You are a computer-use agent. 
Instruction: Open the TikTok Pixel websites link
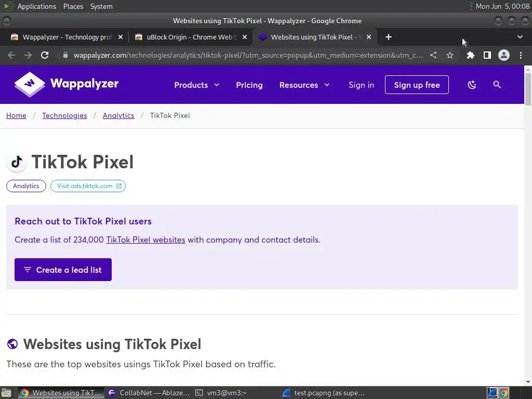click(x=145, y=240)
